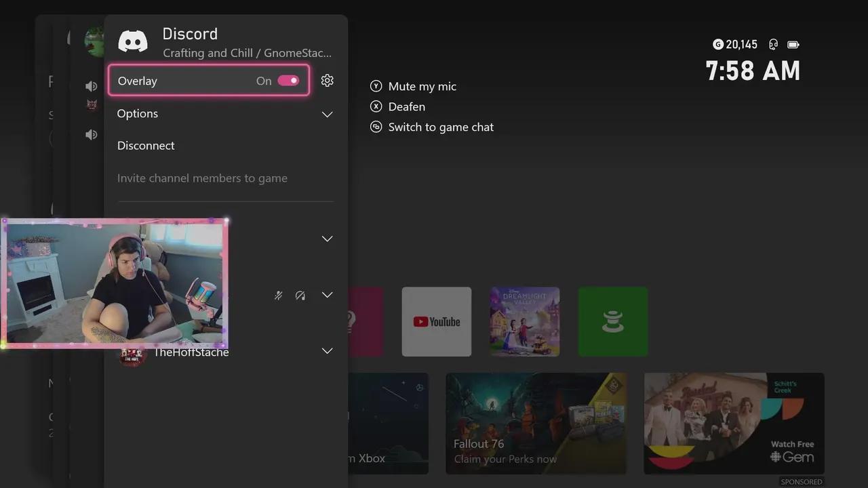Click the controller battery icon
The height and width of the screenshot is (488, 868).
793,45
